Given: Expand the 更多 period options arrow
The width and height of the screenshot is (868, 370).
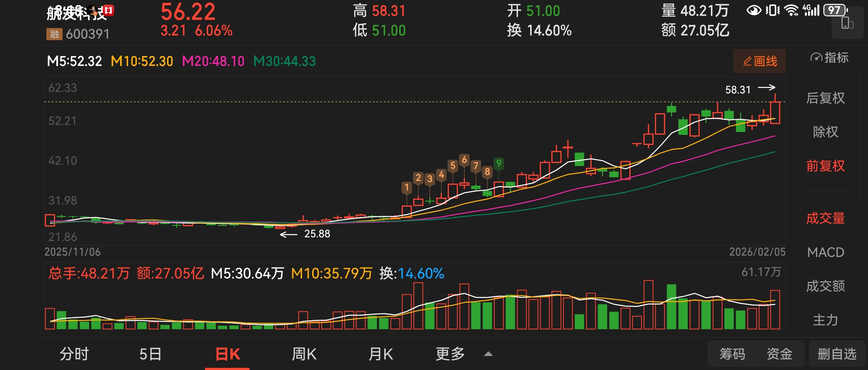Looking at the screenshot, I should coord(488,354).
